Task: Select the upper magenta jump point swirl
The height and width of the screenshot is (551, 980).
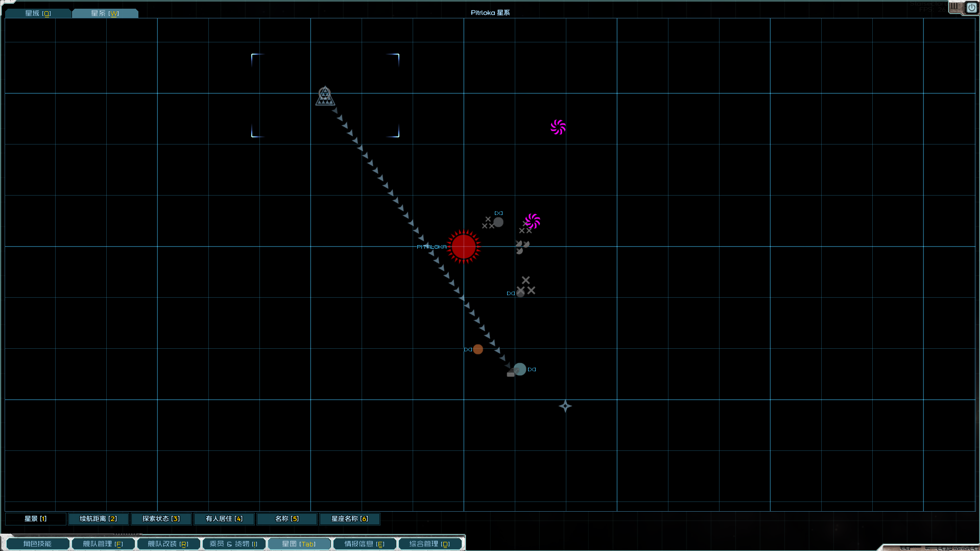Action: (x=558, y=127)
